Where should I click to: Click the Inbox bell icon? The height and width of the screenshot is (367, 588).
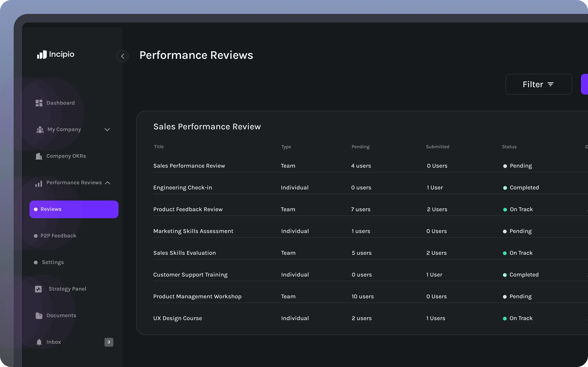[39, 342]
